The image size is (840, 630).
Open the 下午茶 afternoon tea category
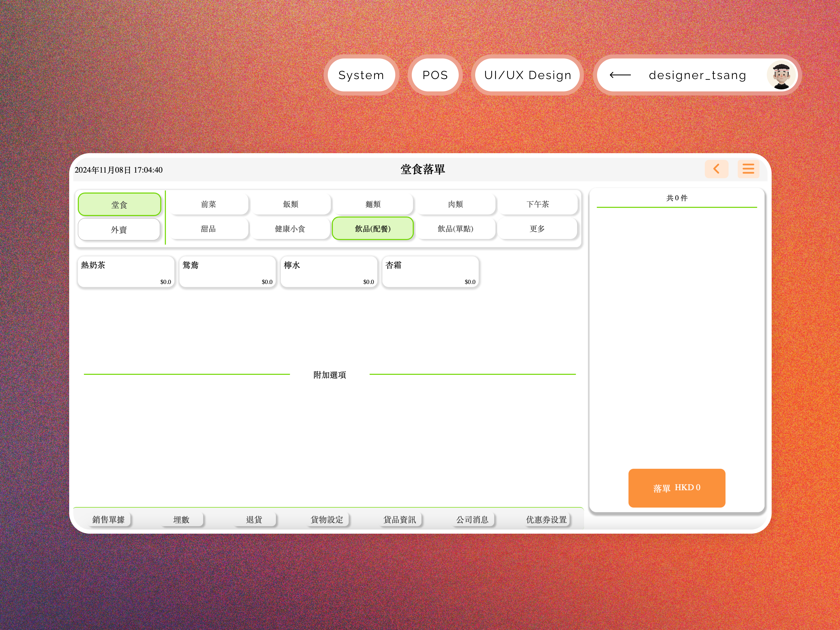[x=538, y=204]
